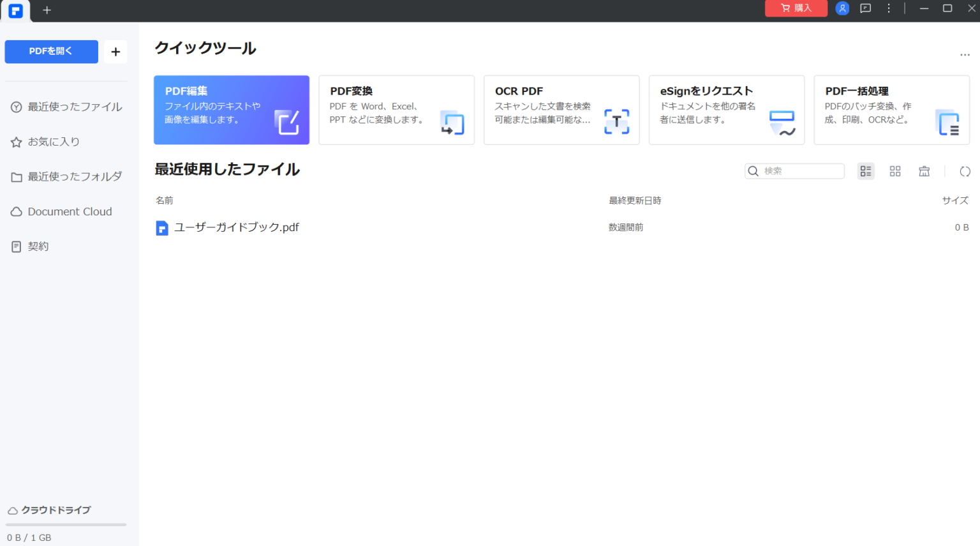Image resolution: width=980 pixels, height=546 pixels.
Task: Toggle list view for recent files
Action: click(865, 171)
